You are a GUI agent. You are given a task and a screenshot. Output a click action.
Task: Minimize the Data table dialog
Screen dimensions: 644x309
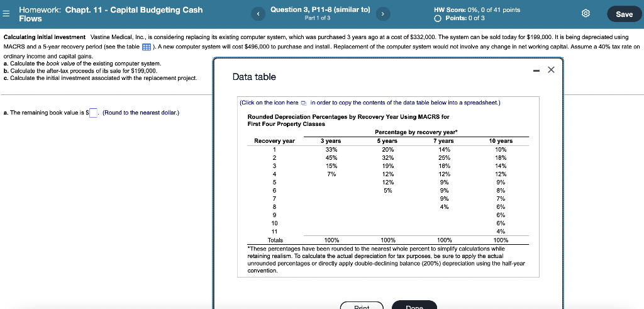(536, 70)
